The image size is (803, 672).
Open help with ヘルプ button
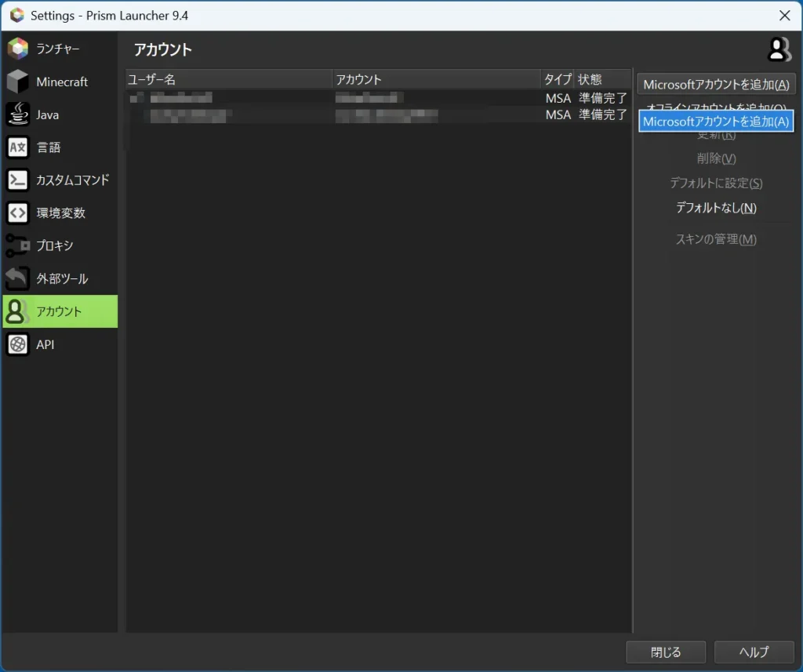point(754,652)
